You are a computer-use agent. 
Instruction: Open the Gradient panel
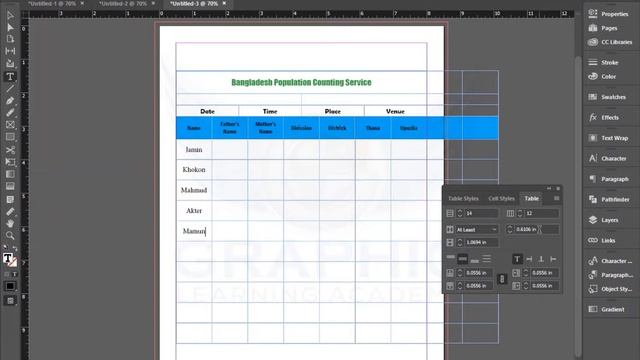click(x=606, y=309)
